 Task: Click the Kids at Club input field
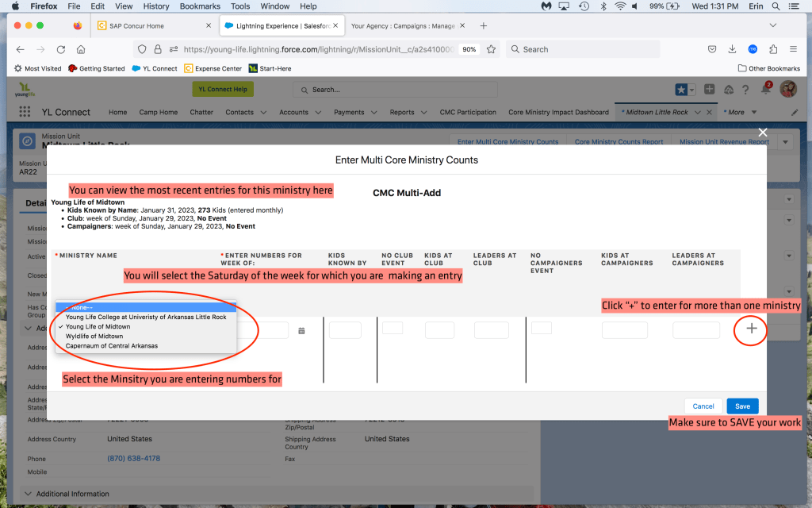(439, 330)
